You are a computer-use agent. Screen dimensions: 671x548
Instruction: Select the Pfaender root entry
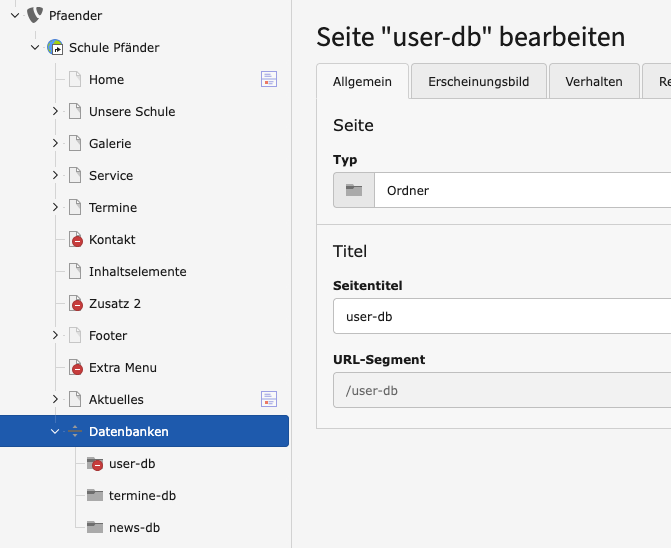point(75,15)
